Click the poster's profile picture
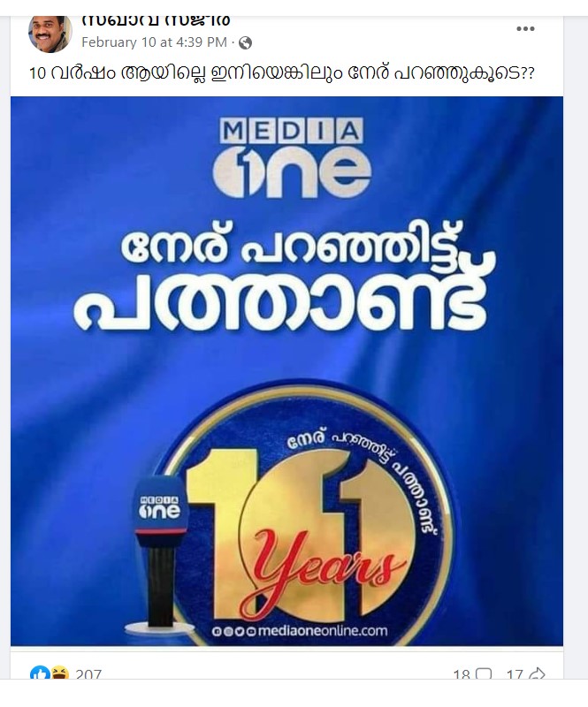 tap(50, 34)
